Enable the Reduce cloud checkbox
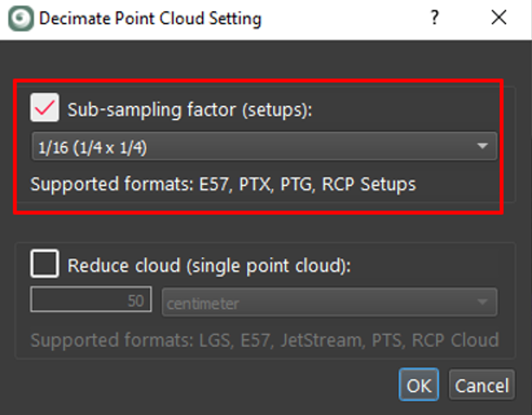This screenshot has height=415, width=532. tap(44, 265)
